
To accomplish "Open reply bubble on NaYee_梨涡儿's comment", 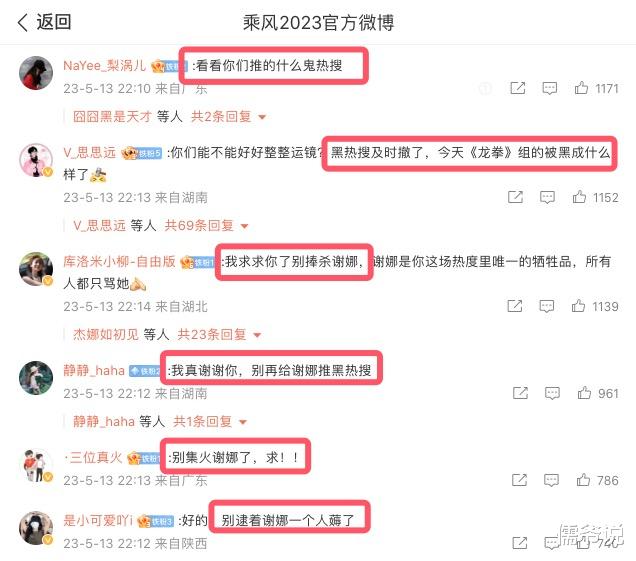I will click(550, 88).
